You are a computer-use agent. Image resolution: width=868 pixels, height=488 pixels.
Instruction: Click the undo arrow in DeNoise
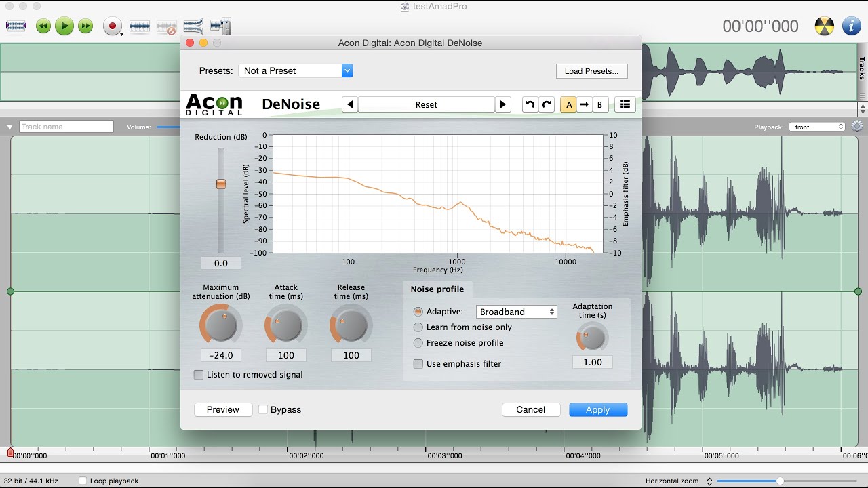(530, 104)
